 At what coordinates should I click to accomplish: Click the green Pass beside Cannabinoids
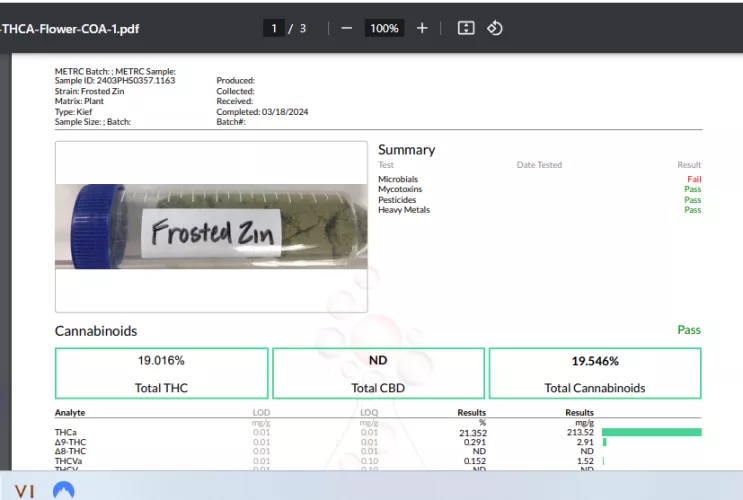click(x=689, y=330)
